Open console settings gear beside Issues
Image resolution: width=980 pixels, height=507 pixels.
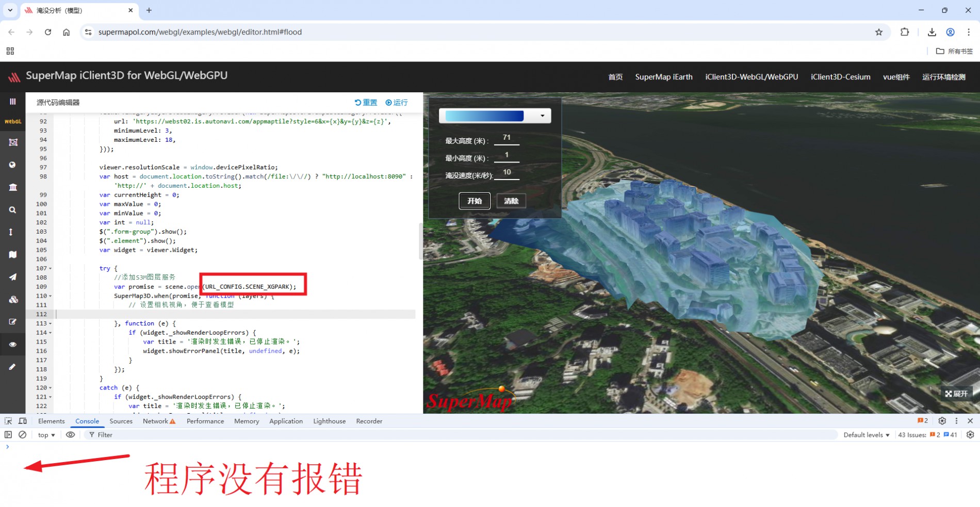click(x=970, y=435)
